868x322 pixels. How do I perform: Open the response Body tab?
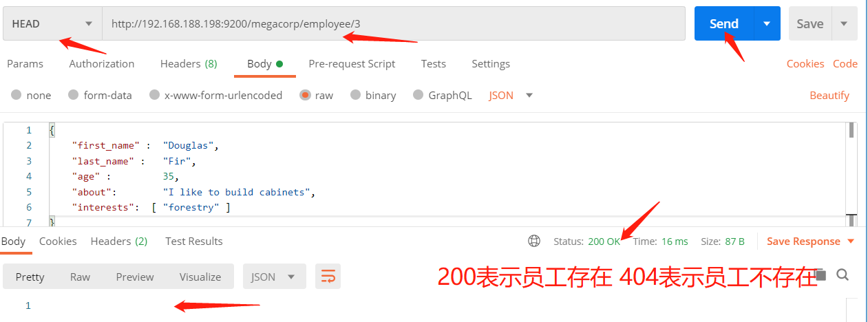13,241
